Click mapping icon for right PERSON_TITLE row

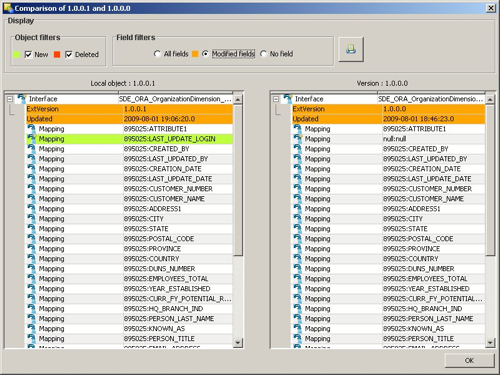[298, 338]
